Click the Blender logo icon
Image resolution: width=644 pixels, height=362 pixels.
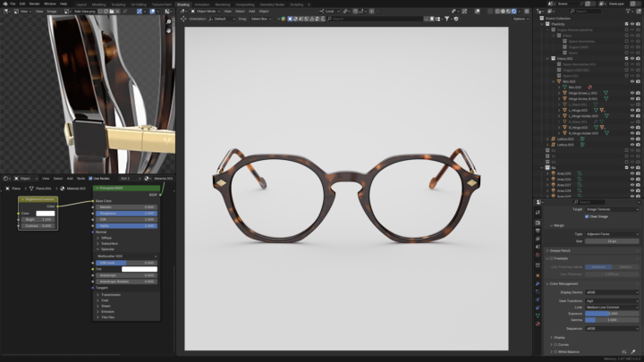click(x=4, y=4)
